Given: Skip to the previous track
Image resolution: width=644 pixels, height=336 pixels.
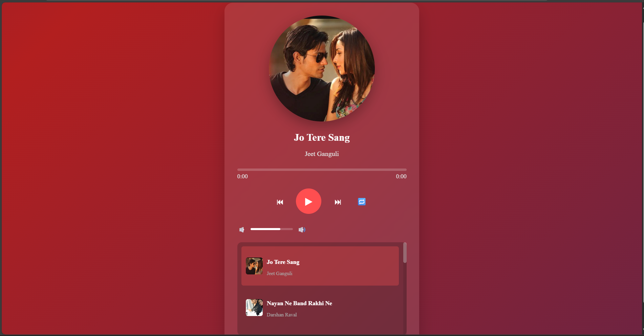Looking at the screenshot, I should point(280,202).
